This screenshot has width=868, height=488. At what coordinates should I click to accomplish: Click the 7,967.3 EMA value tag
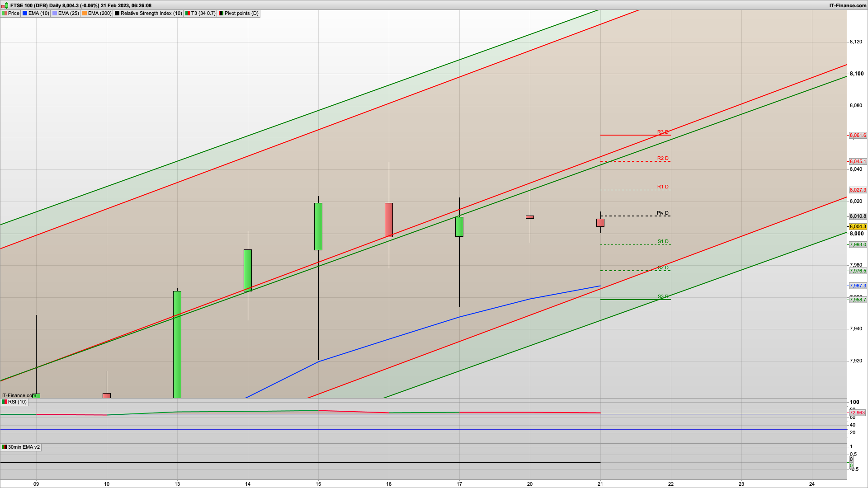click(x=858, y=286)
